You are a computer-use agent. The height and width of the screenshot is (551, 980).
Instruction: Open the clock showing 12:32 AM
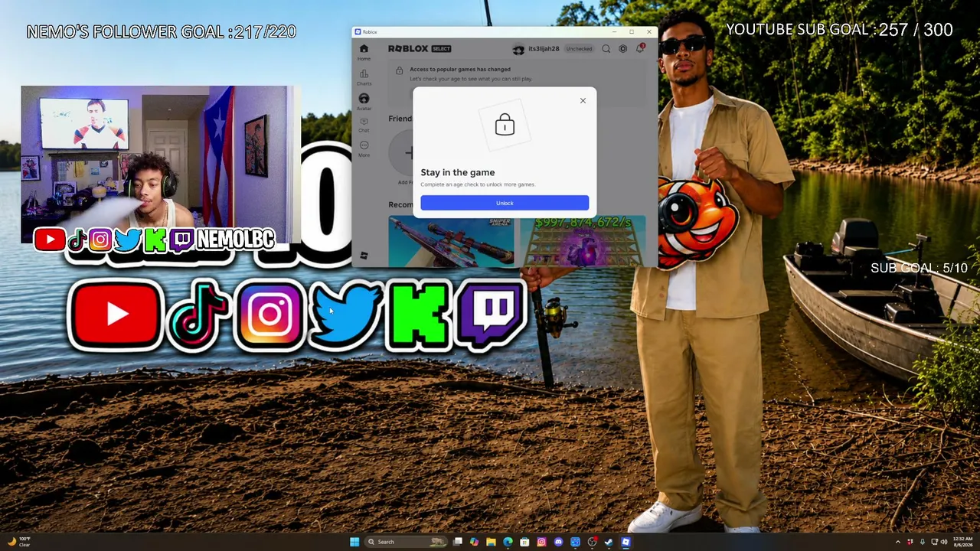pyautogui.click(x=963, y=542)
